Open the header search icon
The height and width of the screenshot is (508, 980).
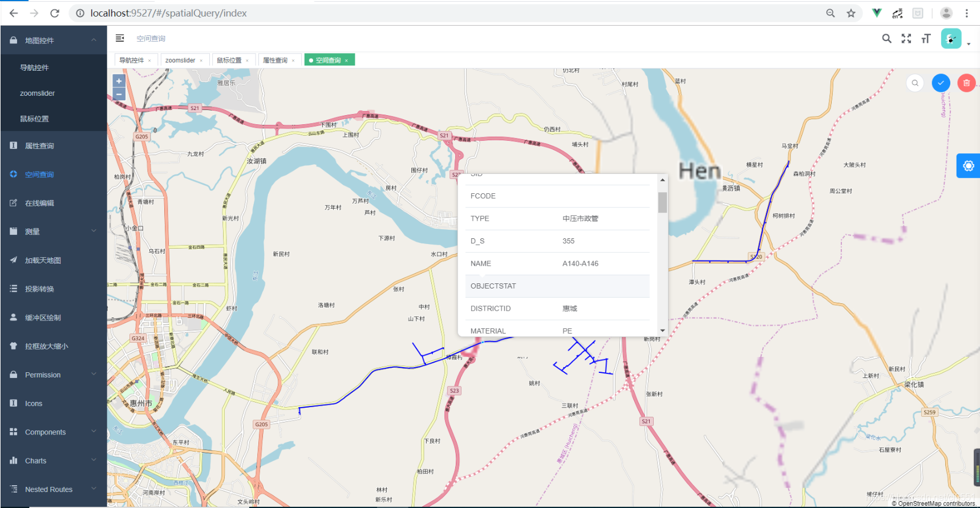tap(886, 38)
